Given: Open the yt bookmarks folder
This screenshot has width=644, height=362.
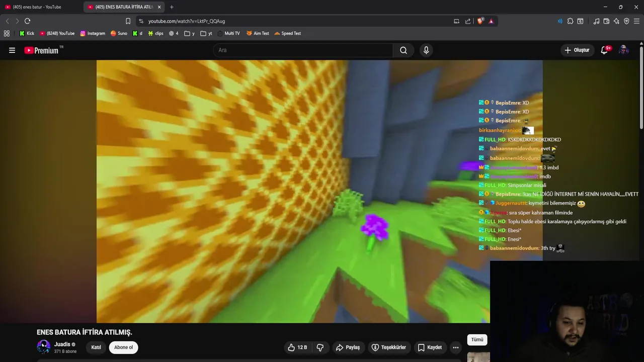Looking at the screenshot, I should coord(206,33).
